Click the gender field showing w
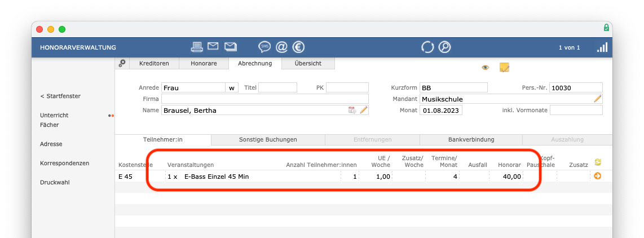The image size is (644, 238). coord(232,87)
